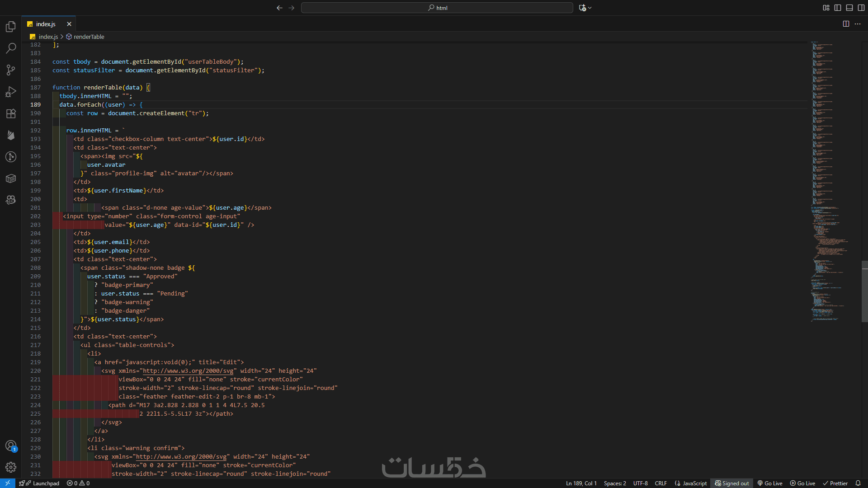Open editor More Actions ellipsis menu
Image resolution: width=868 pixels, height=488 pixels.
pyautogui.click(x=858, y=24)
